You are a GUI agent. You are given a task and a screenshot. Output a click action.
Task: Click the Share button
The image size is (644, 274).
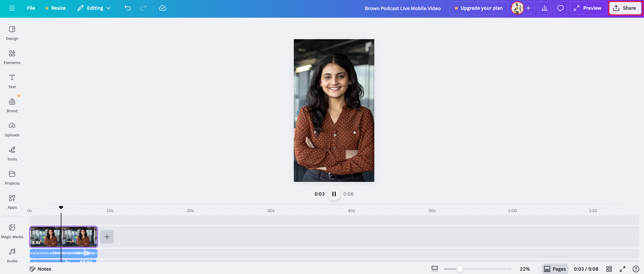point(625,8)
